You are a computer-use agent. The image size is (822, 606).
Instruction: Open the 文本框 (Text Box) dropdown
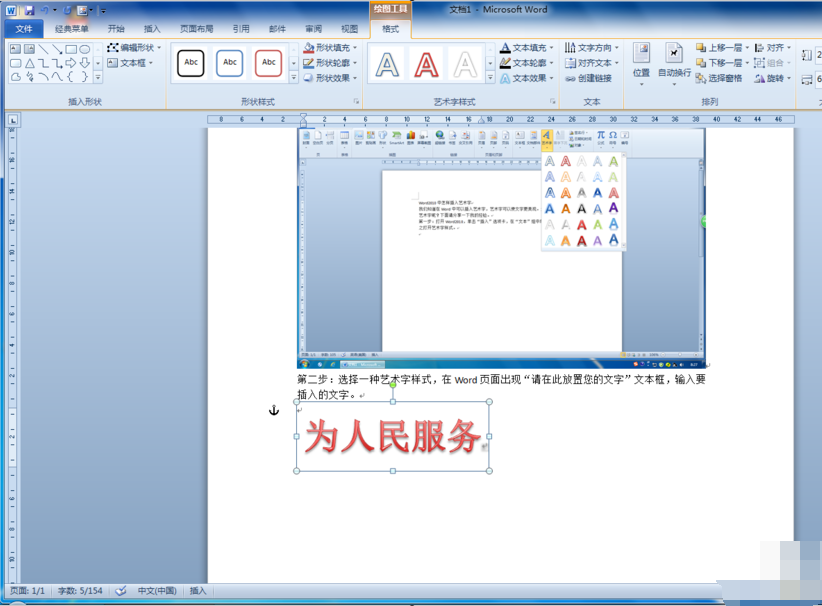[x=130, y=63]
